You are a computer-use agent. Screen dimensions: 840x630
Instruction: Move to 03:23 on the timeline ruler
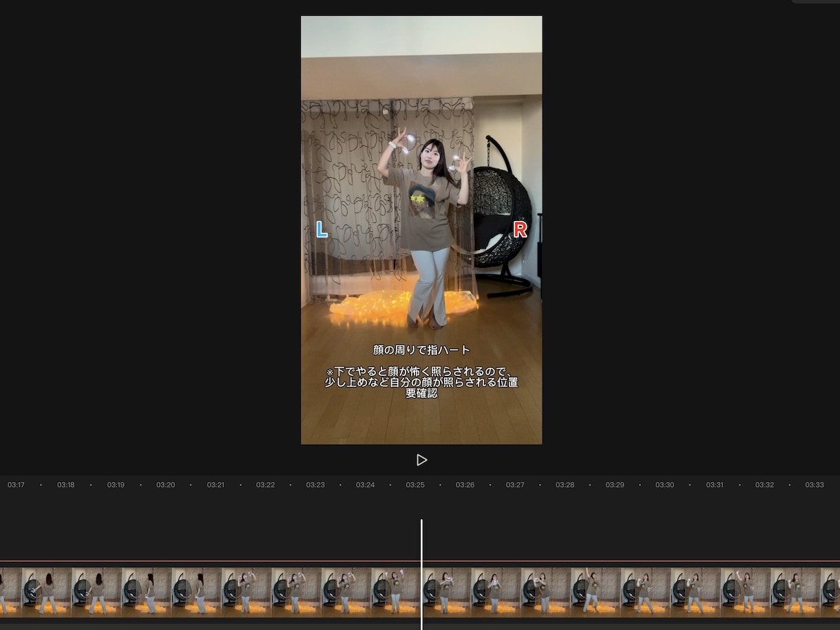click(x=315, y=485)
